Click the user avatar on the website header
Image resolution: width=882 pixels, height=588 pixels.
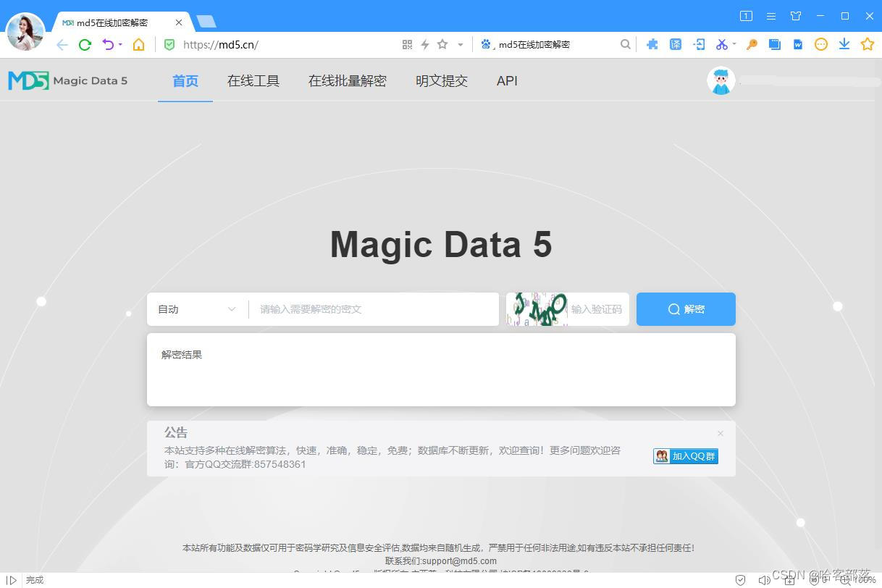721,81
